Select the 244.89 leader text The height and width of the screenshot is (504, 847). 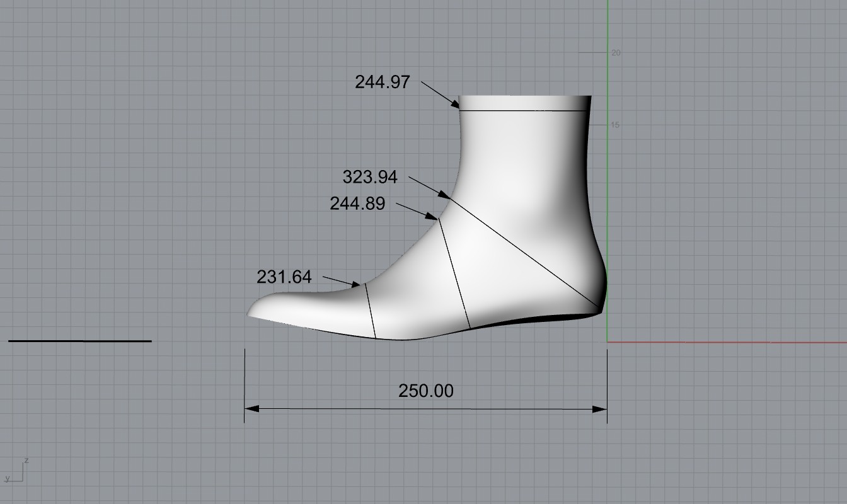357,203
